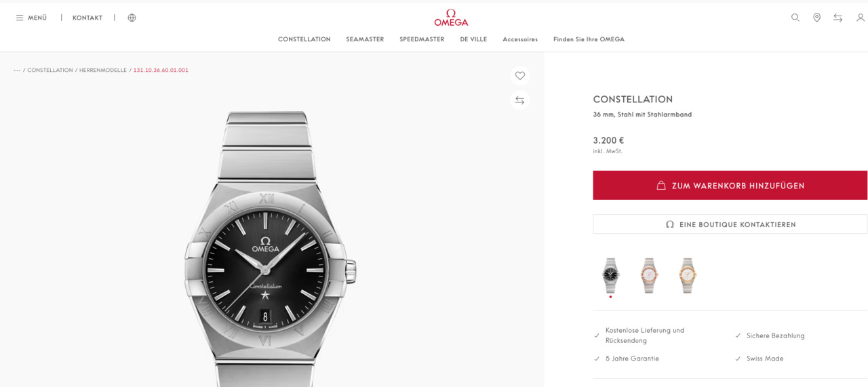Open the search magnifier icon
The image size is (868, 387).
click(x=795, y=18)
